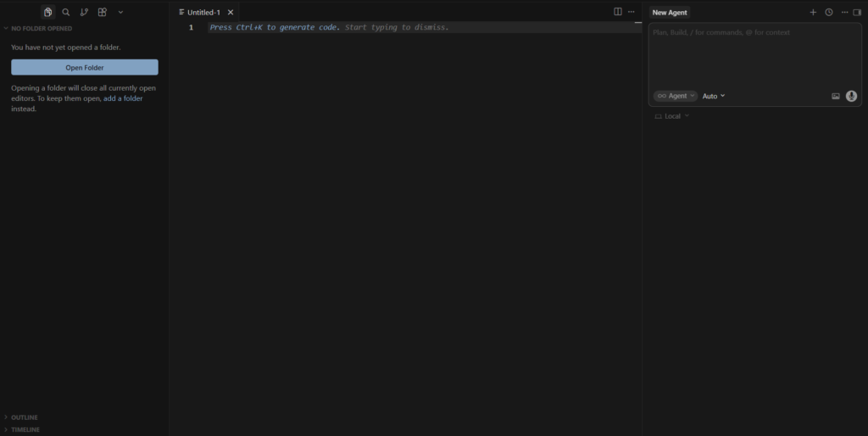Expand the Timeline section
The height and width of the screenshot is (436, 868).
[x=25, y=429]
